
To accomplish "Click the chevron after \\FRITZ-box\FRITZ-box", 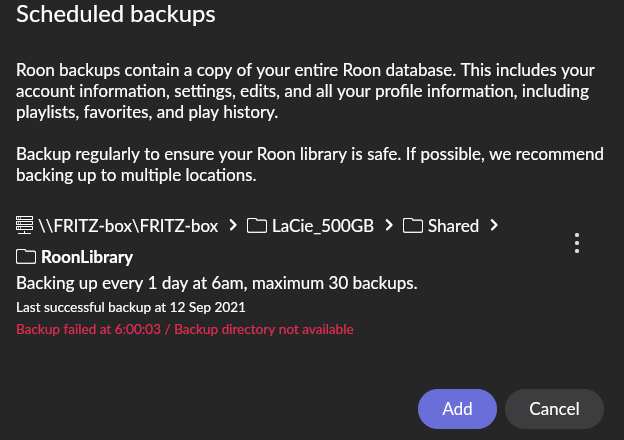I will coord(233,226).
